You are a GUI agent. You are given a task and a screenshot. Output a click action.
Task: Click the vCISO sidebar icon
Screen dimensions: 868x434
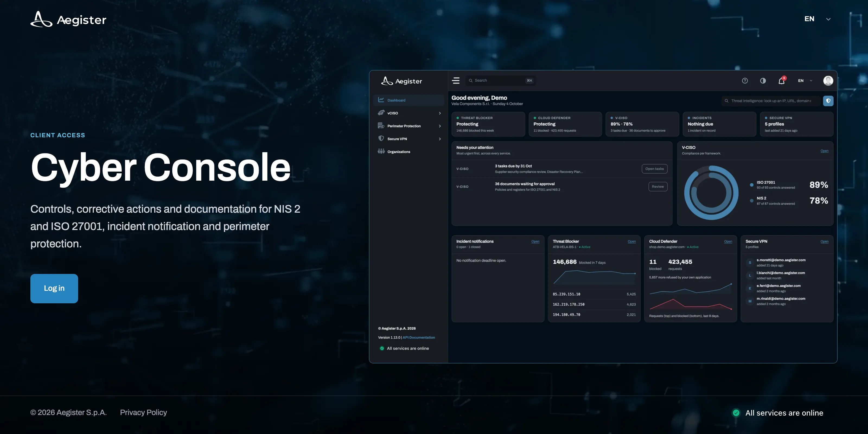pos(381,113)
